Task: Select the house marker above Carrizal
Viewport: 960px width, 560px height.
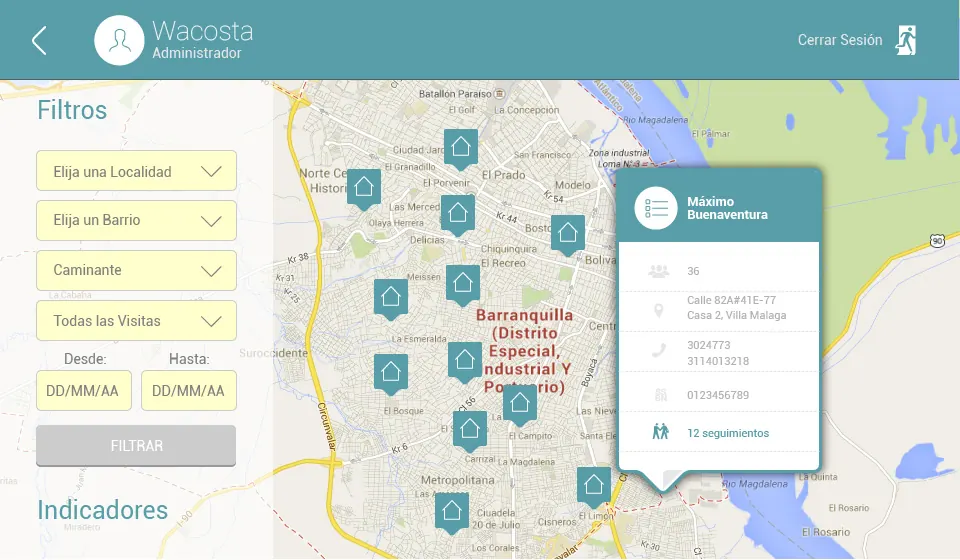Action: pyautogui.click(x=470, y=430)
